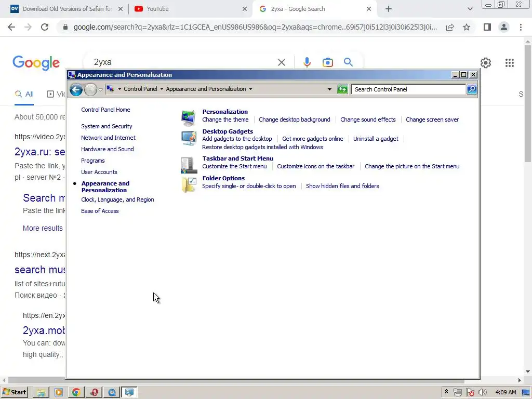Open a new Chrome tab
Image resolution: width=532 pixels, height=399 pixels.
point(389,9)
